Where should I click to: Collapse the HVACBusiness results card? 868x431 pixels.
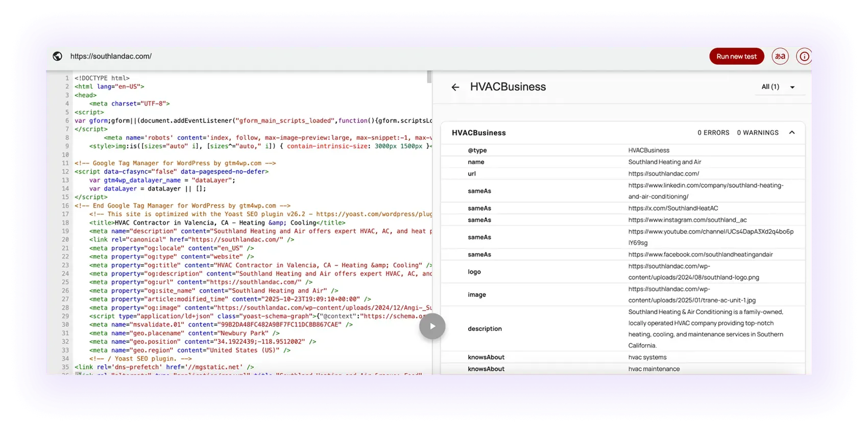791,133
